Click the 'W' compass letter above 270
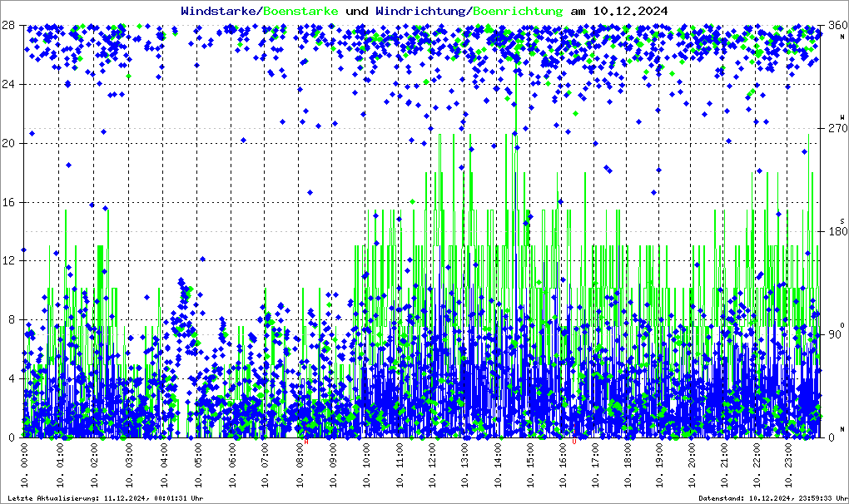 coord(842,117)
